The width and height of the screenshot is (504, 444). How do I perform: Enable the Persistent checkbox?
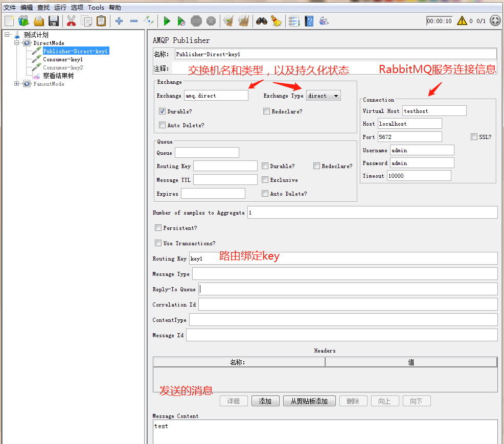(x=158, y=227)
